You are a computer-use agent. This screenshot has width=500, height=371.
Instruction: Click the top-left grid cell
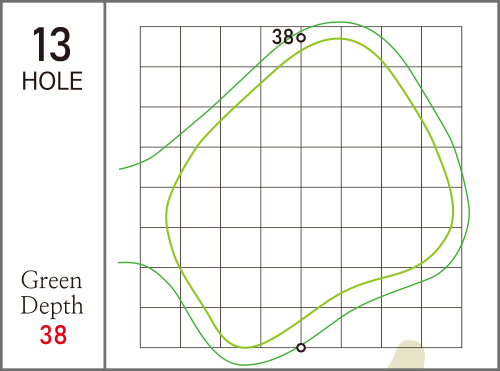click(x=160, y=47)
